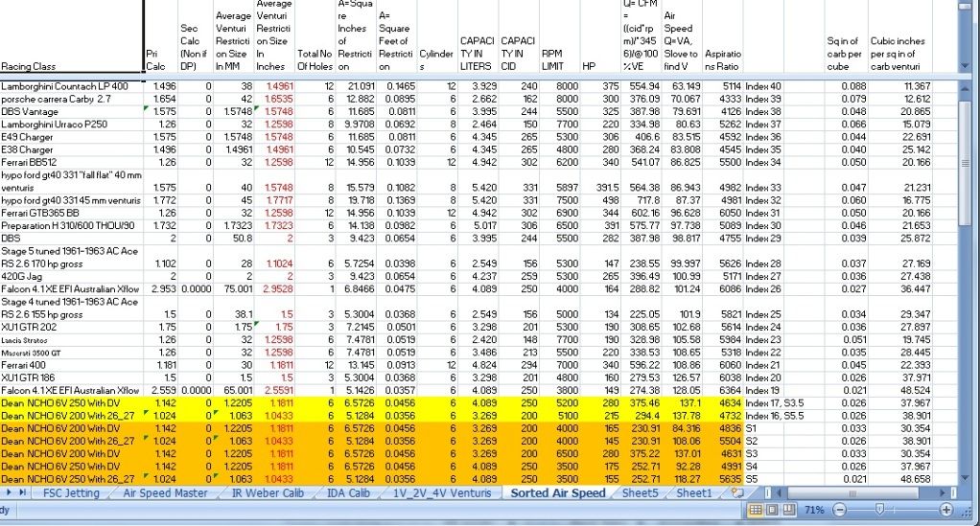This screenshot has height=526, width=980.
Task: Open the 1V_2V_4V Venturis sheet
Action: tap(442, 492)
